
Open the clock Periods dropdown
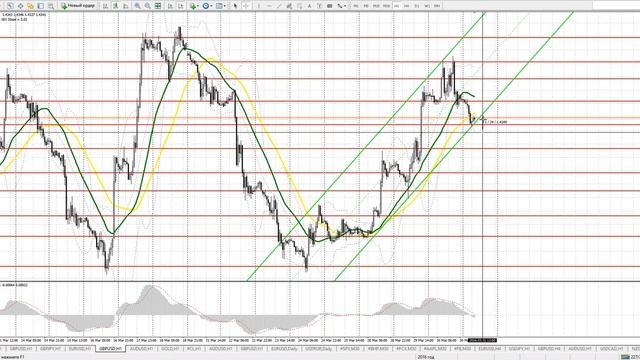207,6
